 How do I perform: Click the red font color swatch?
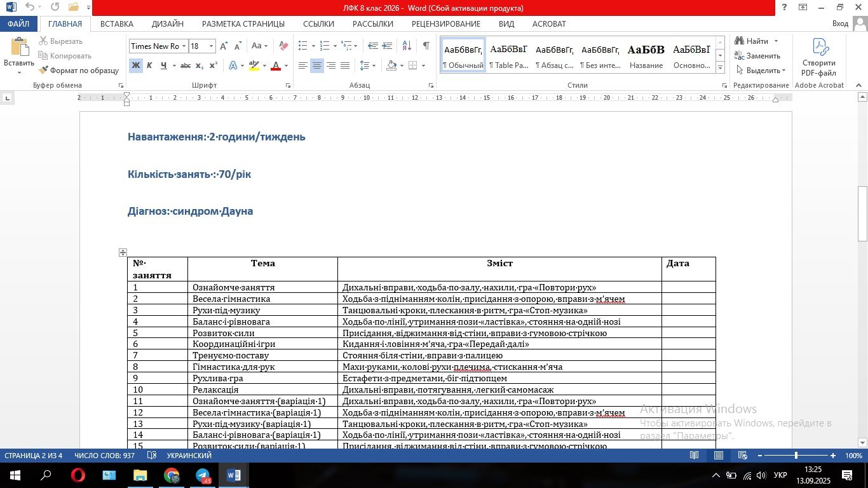click(x=276, y=65)
